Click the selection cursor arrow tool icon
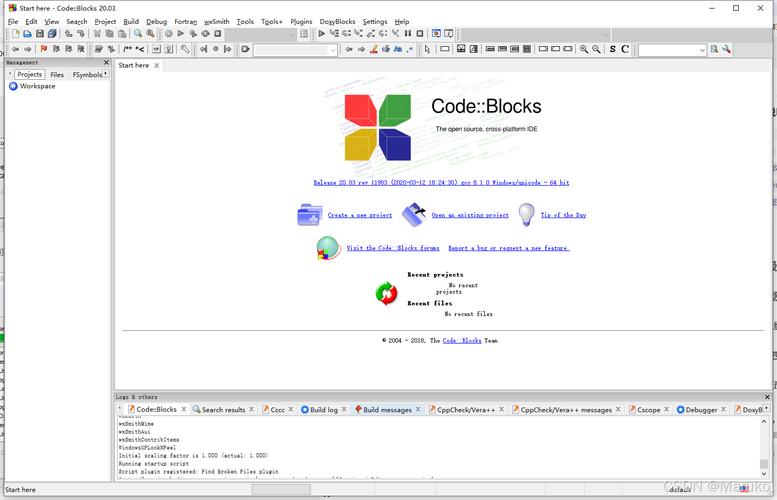 427,49
